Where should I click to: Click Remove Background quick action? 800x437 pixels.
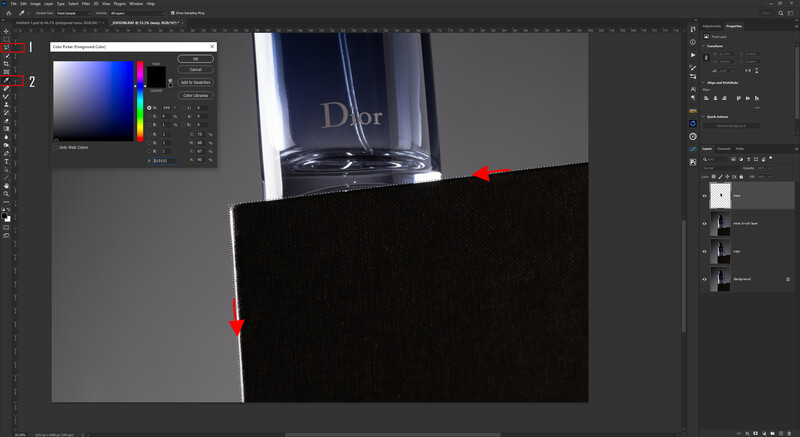731,125
